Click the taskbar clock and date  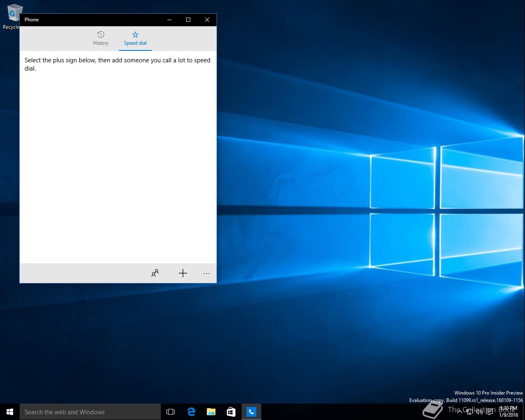pos(509,412)
